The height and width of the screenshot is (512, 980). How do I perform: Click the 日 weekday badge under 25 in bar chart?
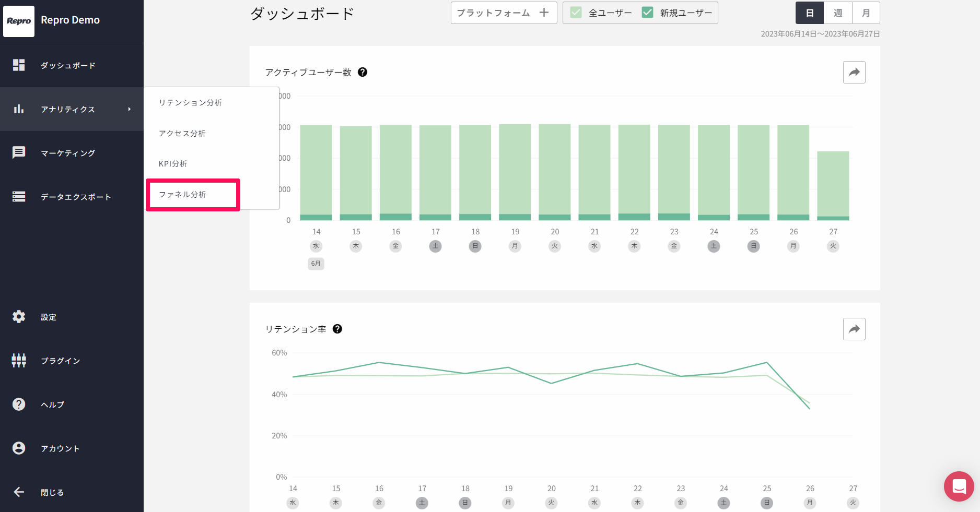tap(754, 246)
